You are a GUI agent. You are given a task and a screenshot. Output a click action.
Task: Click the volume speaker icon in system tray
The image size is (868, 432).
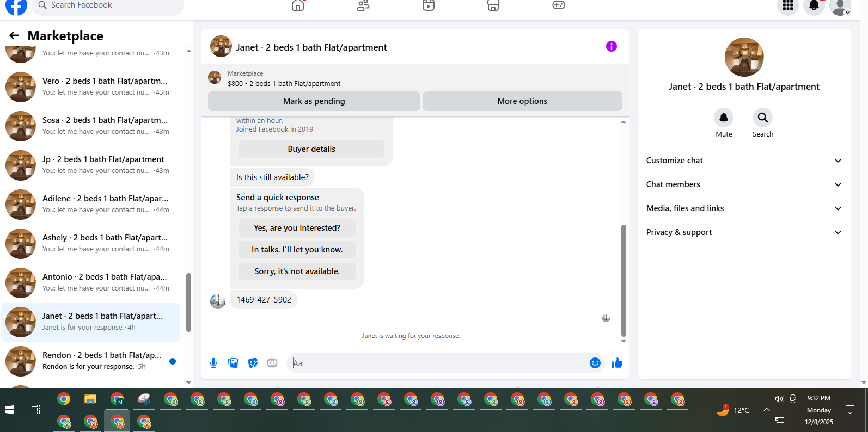[779, 399]
